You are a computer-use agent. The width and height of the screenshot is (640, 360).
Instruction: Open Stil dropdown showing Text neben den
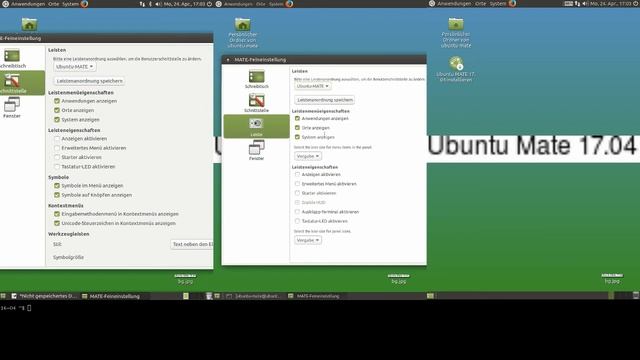[x=192, y=244]
